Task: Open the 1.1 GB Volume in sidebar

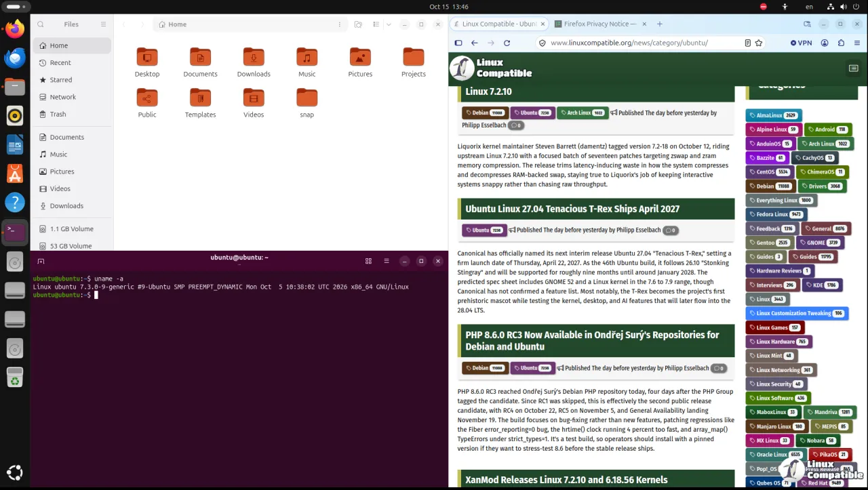Action: tap(72, 229)
